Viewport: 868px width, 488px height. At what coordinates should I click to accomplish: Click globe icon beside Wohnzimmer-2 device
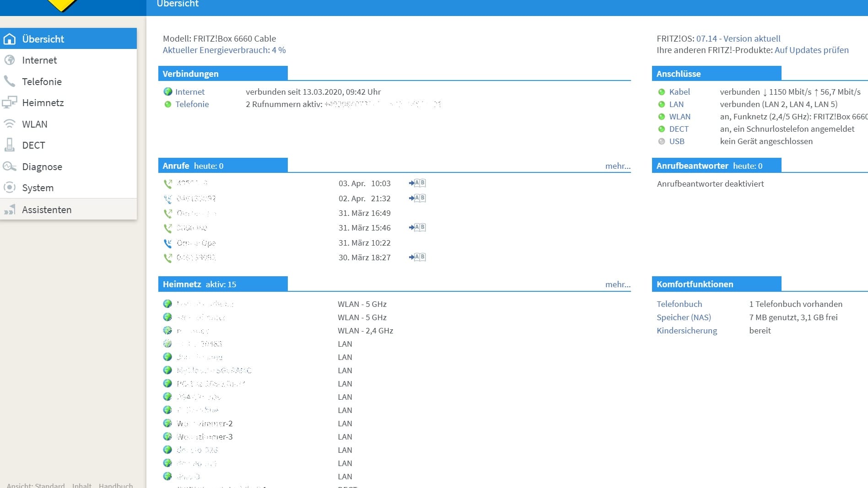click(x=167, y=423)
